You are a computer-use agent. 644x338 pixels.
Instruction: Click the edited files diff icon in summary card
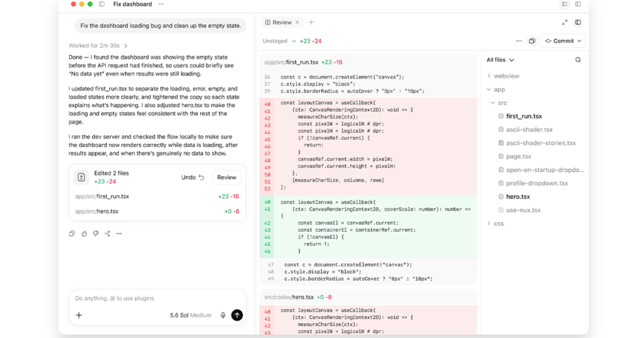[81, 177]
